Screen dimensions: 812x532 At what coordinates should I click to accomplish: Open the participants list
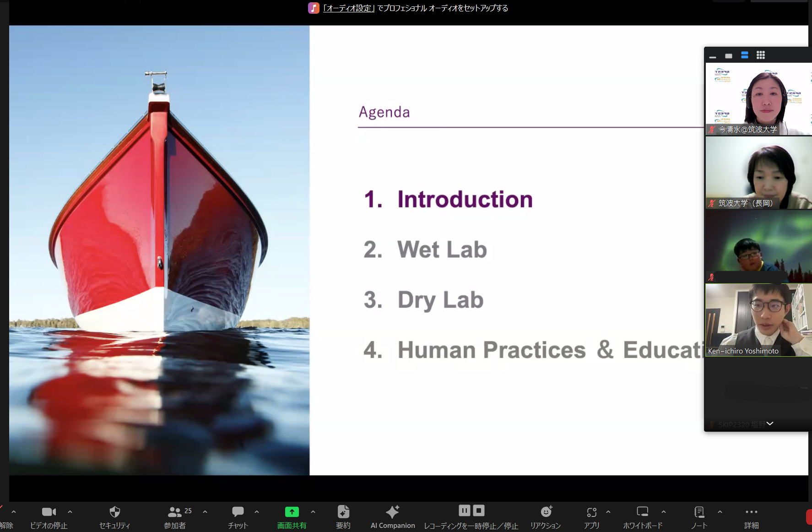175,512
